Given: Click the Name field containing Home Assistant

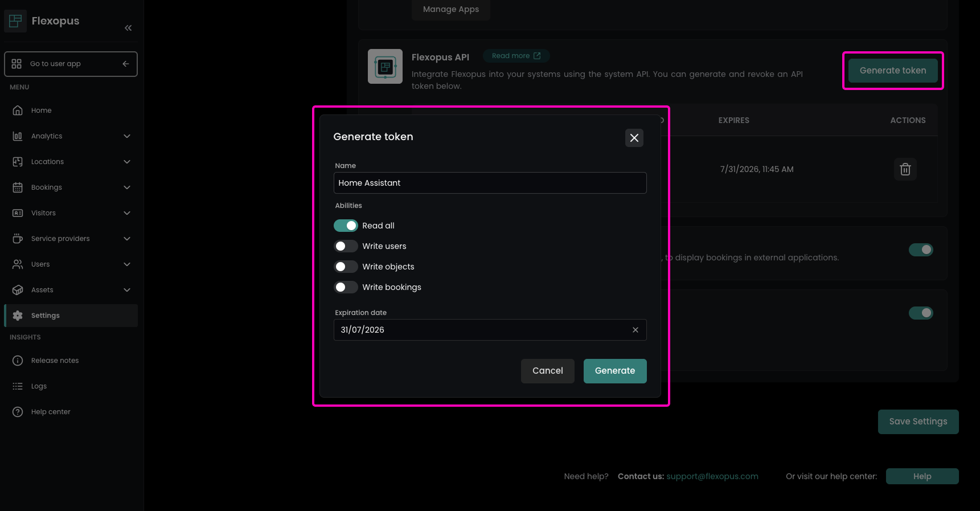Looking at the screenshot, I should coord(490,183).
